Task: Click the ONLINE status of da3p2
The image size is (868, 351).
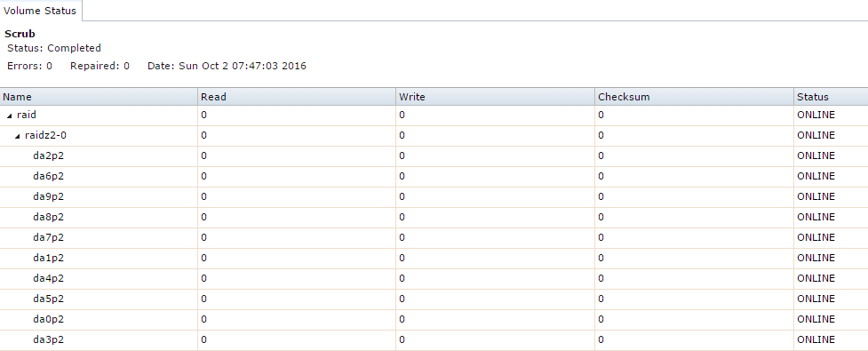Action: [816, 340]
